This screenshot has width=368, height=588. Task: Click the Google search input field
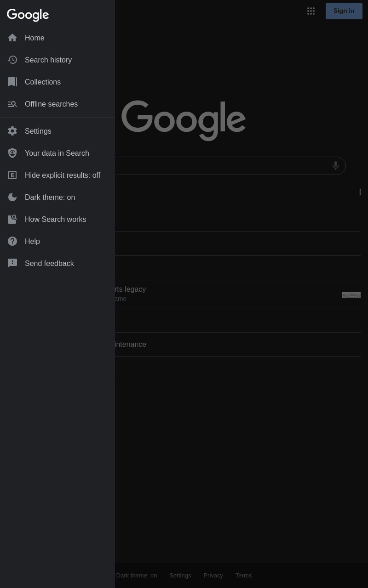[221, 166]
